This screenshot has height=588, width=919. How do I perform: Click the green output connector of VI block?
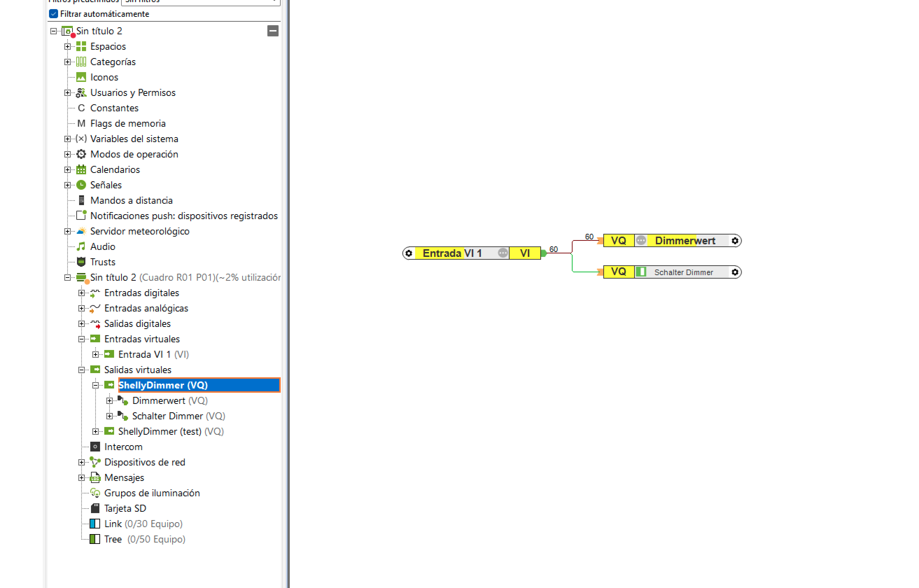coord(544,253)
